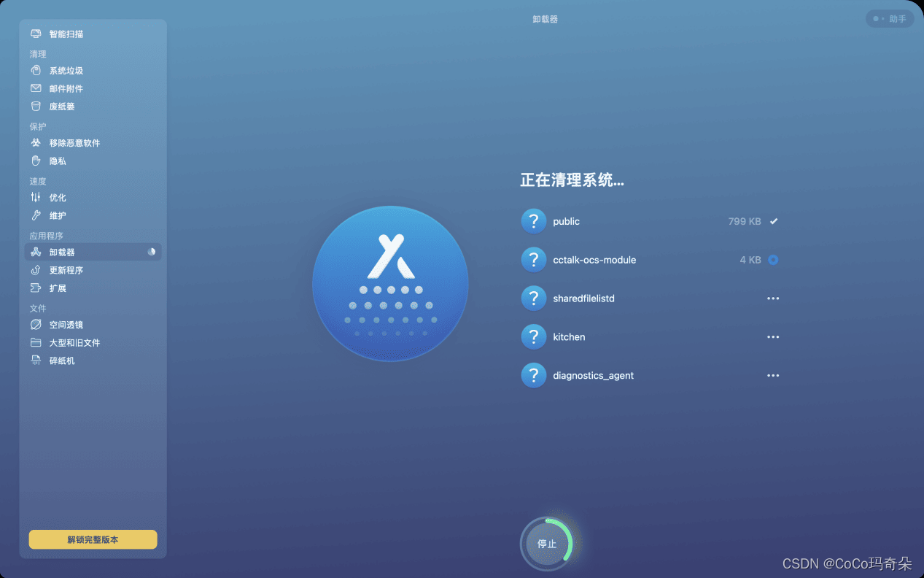Click the 正在清理系统... heading
This screenshot has width=924, height=578.
coord(572,180)
